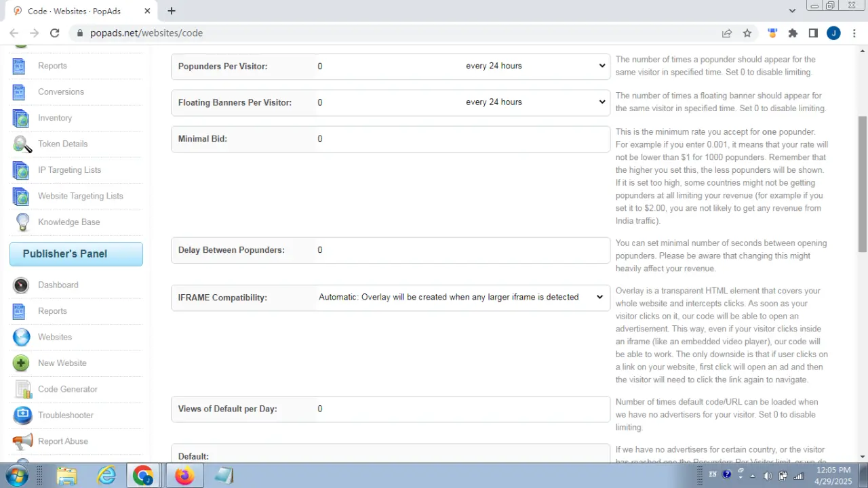Image resolution: width=868 pixels, height=488 pixels.
Task: Go back using the browser back arrow
Action: (14, 33)
